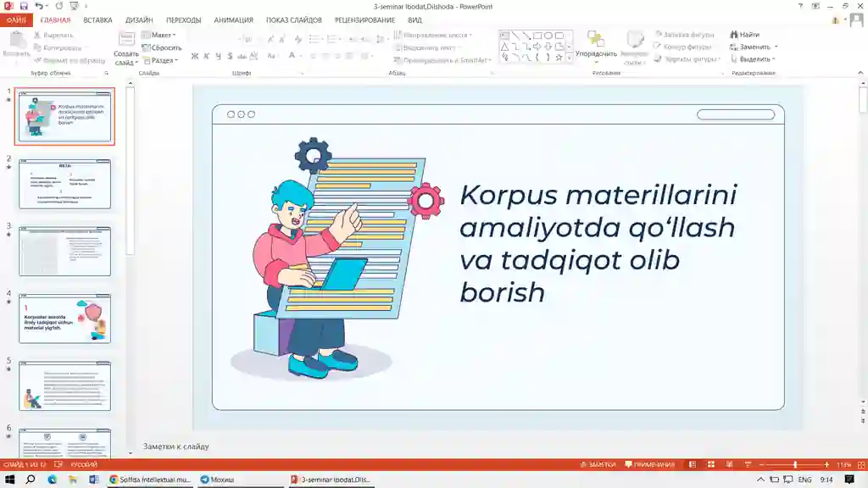Toggle the ENG keyboard language indicator

click(804, 480)
